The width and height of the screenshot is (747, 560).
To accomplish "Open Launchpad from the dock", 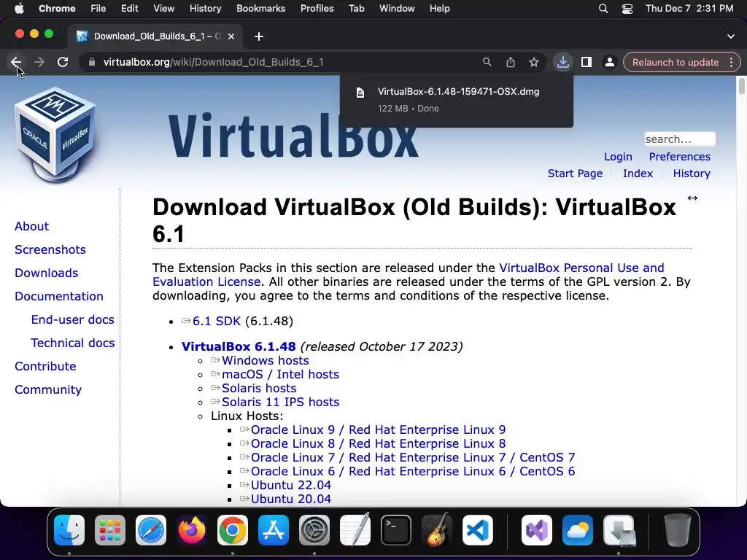I will [x=110, y=530].
